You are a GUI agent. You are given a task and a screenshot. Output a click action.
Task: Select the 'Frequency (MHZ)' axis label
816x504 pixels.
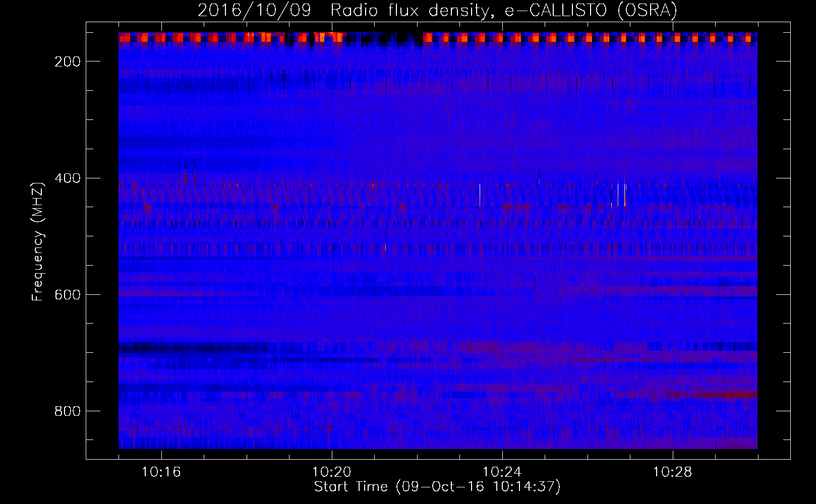tap(38, 241)
